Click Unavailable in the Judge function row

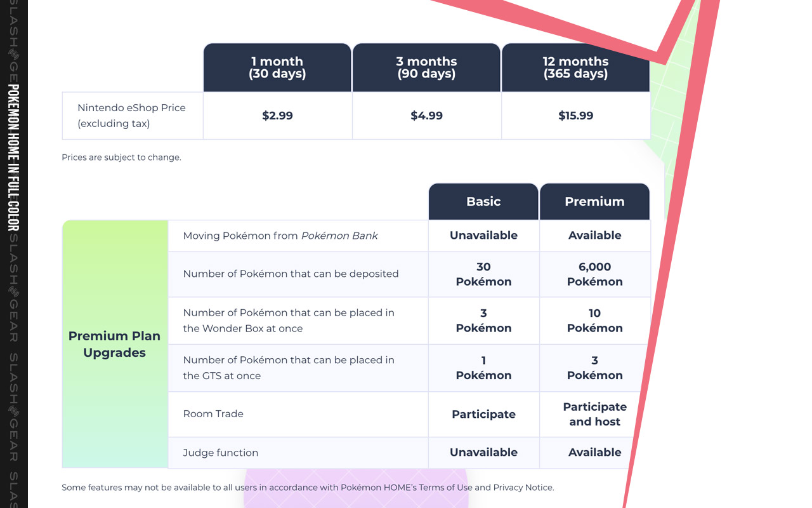pyautogui.click(x=483, y=453)
